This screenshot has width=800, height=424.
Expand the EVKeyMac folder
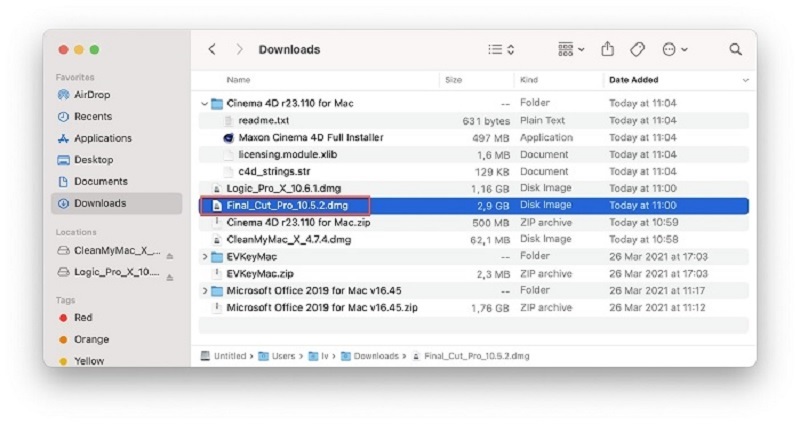[x=205, y=257]
